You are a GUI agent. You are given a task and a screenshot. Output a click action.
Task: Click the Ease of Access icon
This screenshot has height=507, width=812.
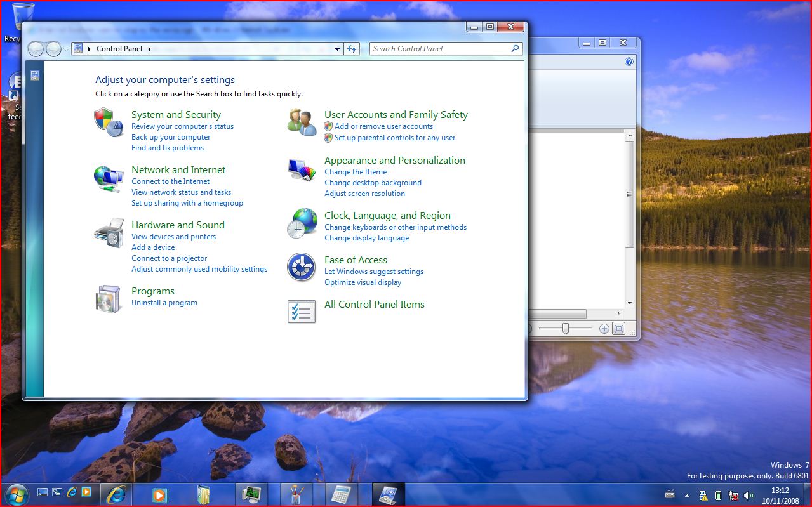(x=302, y=267)
